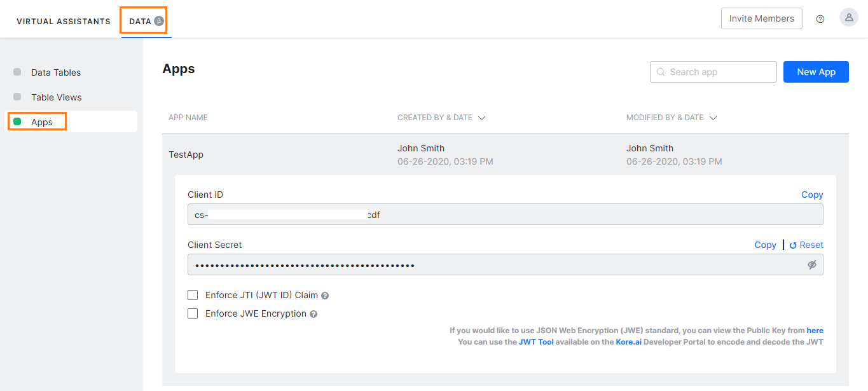Click the Reset client secret icon
This screenshot has height=391, width=868.
(x=793, y=245)
